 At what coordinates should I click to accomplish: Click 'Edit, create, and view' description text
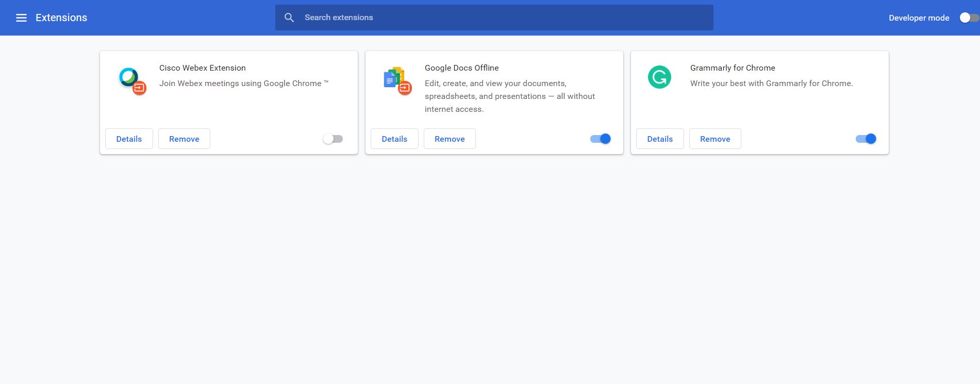[509, 96]
